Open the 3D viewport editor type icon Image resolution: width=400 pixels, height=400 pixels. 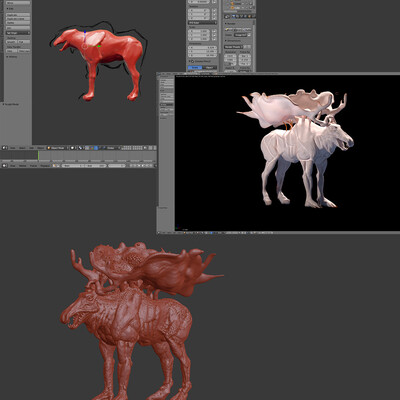coord(5,148)
